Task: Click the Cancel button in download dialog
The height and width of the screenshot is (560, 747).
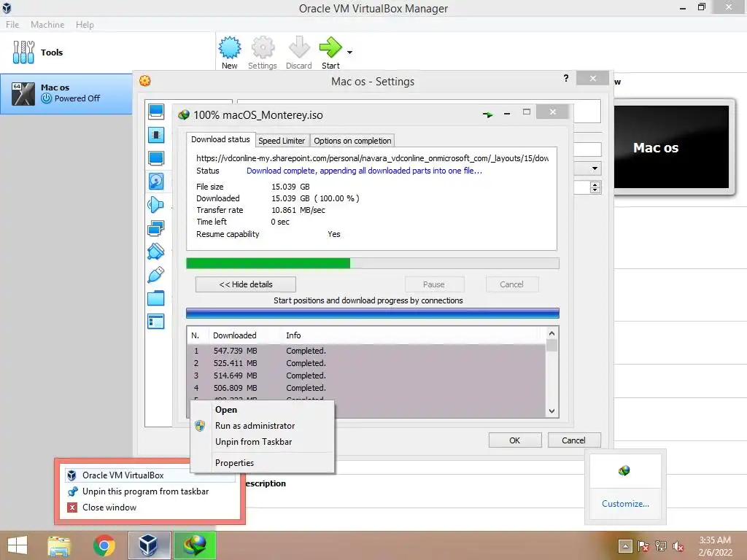Action: point(512,284)
